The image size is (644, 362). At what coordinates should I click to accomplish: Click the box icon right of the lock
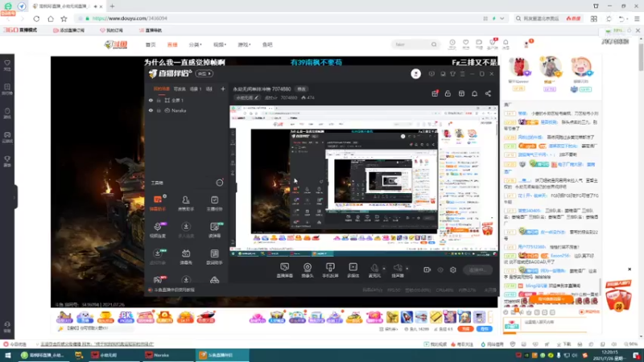pos(461,93)
